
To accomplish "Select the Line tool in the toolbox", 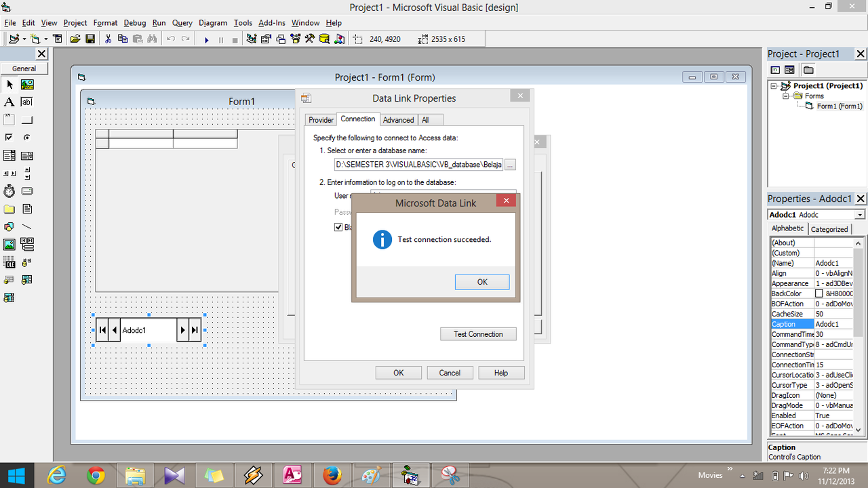I will 27,226.
